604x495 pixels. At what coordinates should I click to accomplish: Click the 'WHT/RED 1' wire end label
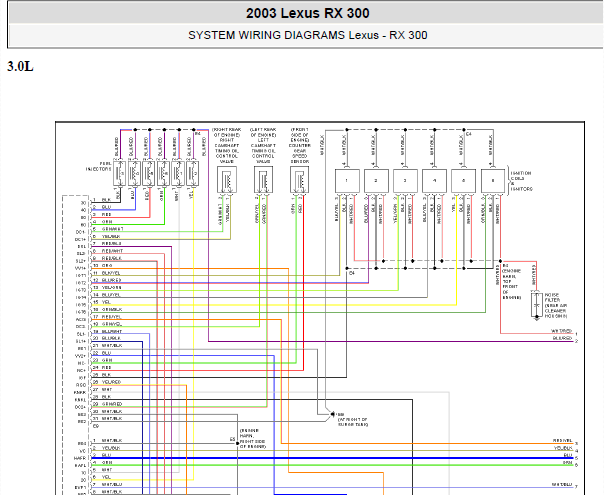[x=564, y=332]
